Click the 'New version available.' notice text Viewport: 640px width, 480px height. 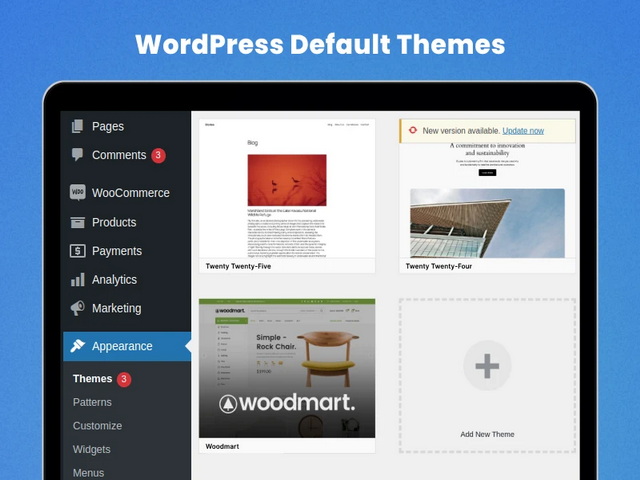461,131
